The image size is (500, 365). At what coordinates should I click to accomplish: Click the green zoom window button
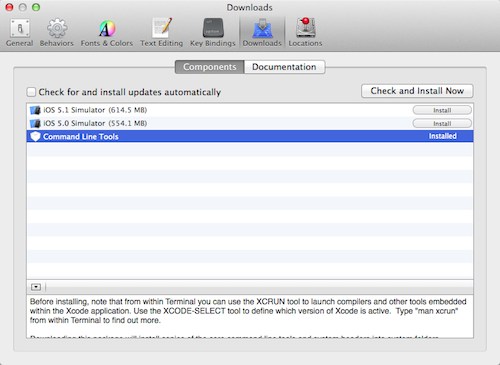36,7
